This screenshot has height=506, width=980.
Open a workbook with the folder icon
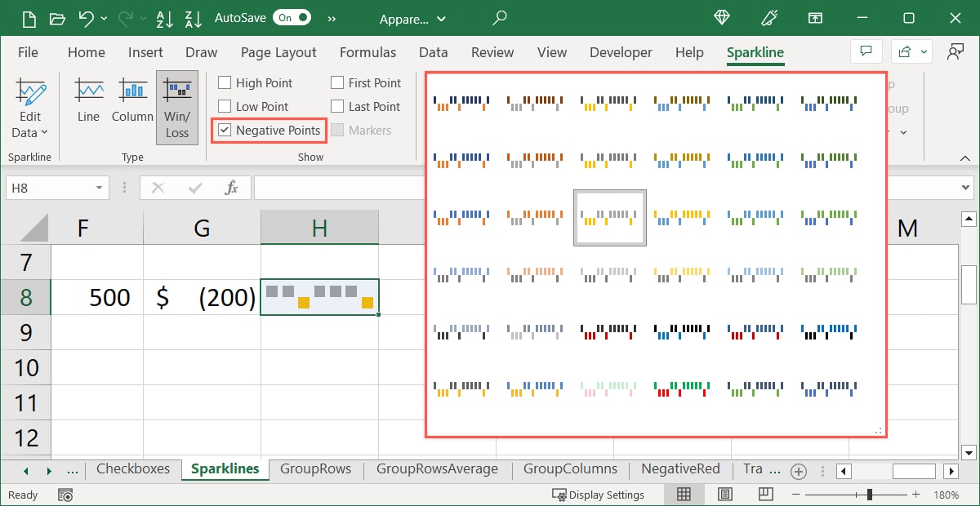point(57,17)
